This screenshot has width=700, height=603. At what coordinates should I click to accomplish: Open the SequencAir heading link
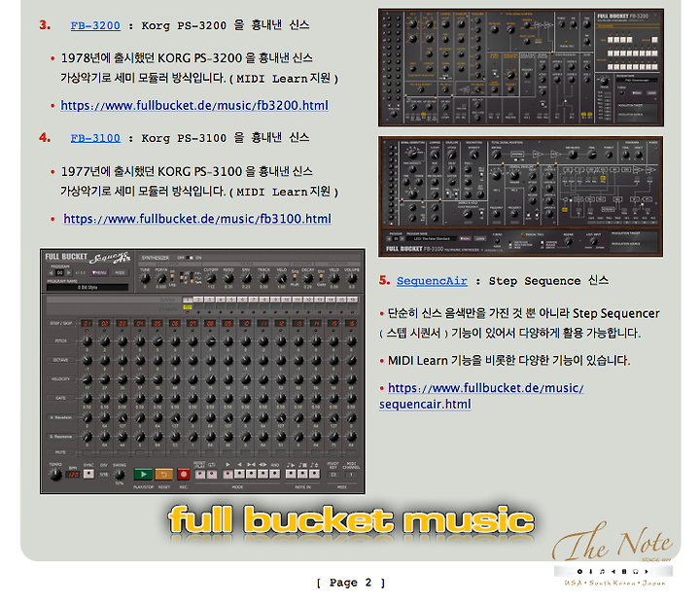(432, 281)
